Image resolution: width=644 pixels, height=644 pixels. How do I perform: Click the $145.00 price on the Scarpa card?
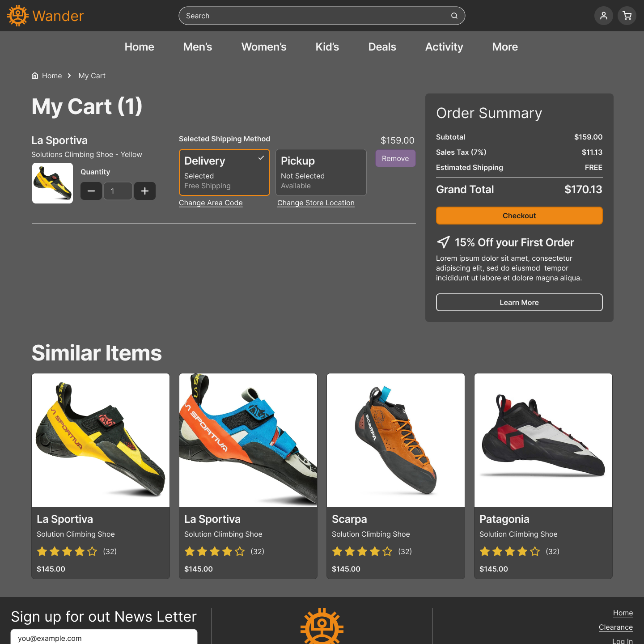[x=346, y=569]
